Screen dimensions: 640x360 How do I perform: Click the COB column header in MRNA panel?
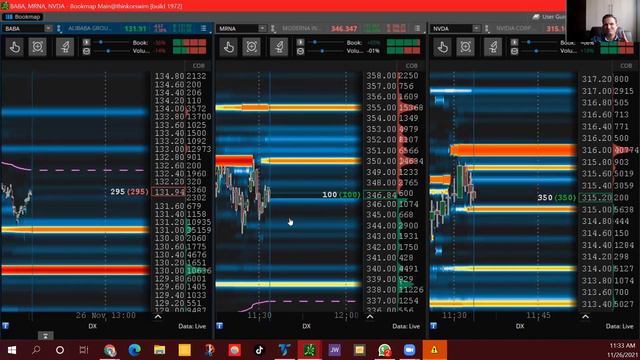point(411,66)
